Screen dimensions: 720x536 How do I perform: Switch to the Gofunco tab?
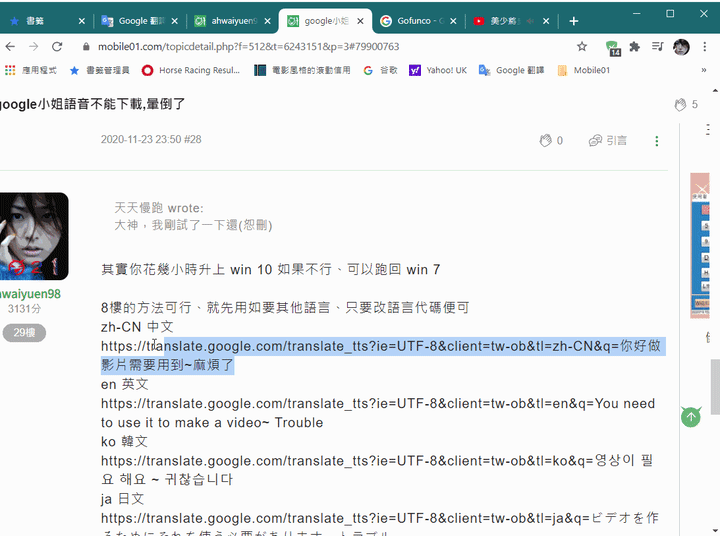click(412, 21)
